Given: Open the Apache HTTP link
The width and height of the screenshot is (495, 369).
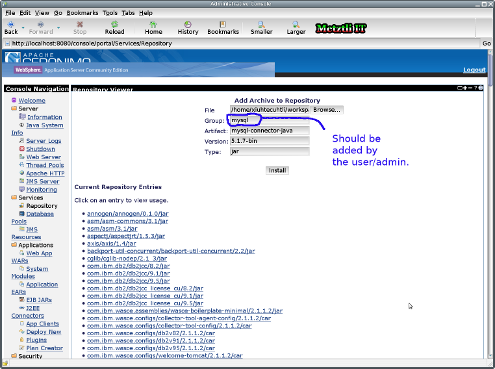Looking at the screenshot, I should (x=45, y=173).
